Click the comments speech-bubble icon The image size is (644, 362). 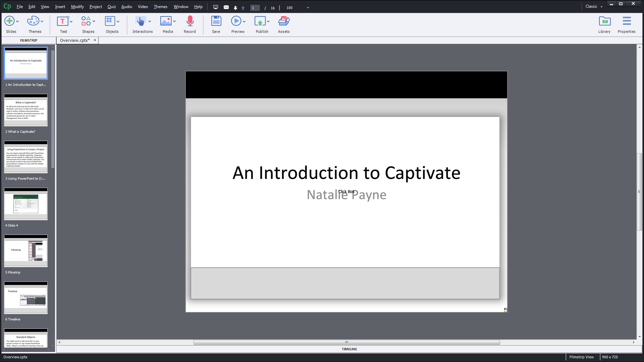pyautogui.click(x=216, y=7)
